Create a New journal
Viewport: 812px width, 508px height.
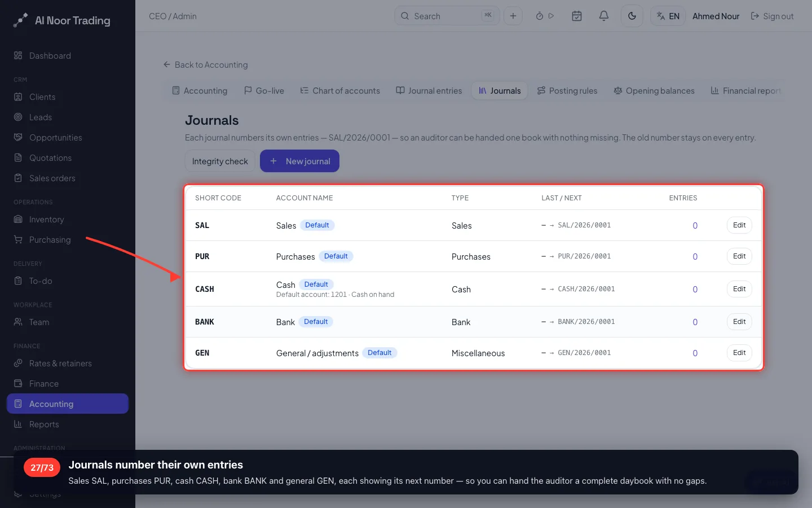(299, 161)
